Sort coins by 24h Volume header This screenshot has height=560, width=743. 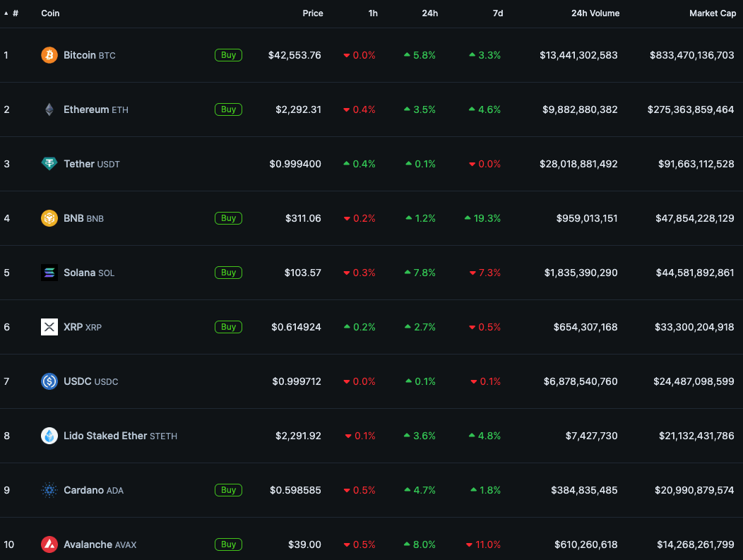(x=595, y=13)
